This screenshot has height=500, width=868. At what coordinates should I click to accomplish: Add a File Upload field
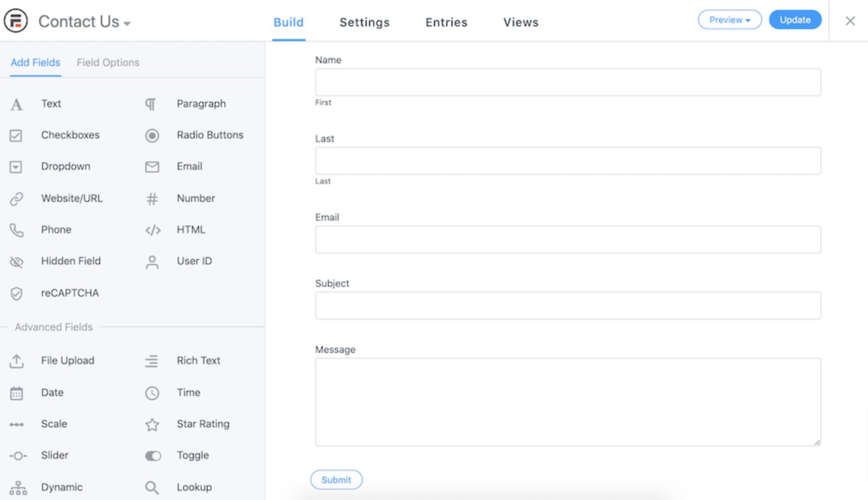pyautogui.click(x=68, y=361)
